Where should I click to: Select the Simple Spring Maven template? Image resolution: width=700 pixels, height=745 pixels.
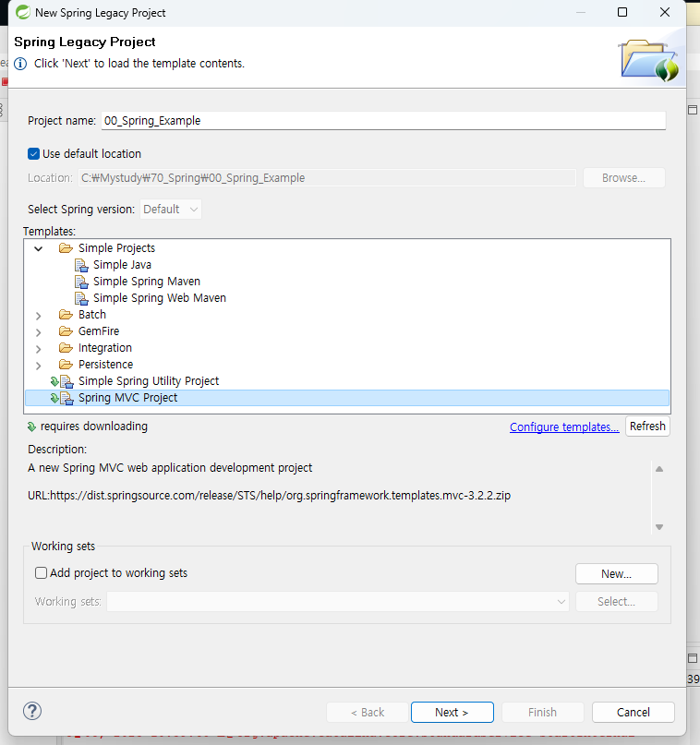[x=146, y=282]
